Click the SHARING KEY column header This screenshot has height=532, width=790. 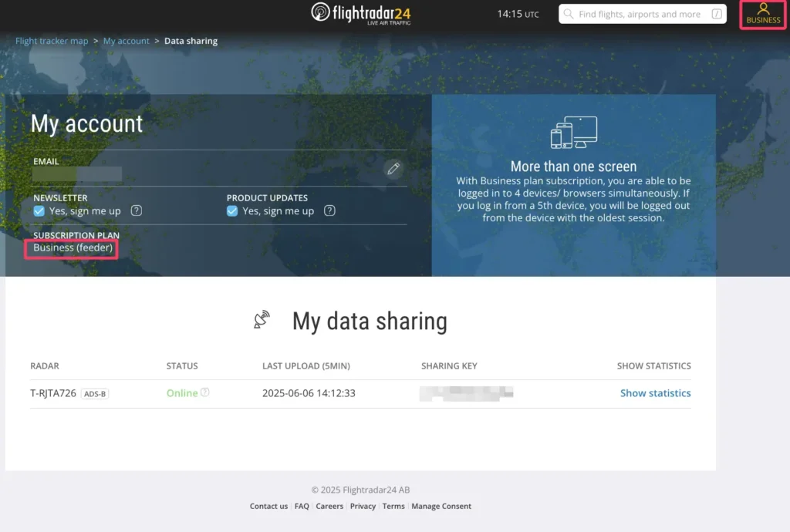point(449,366)
